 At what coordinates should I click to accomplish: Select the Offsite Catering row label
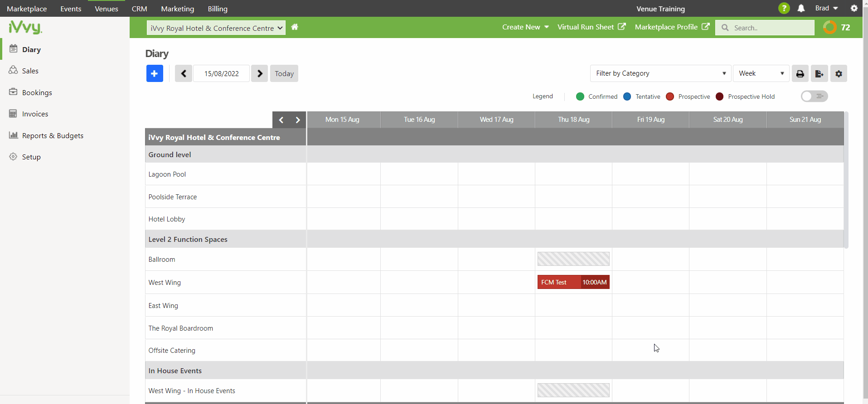click(x=172, y=351)
